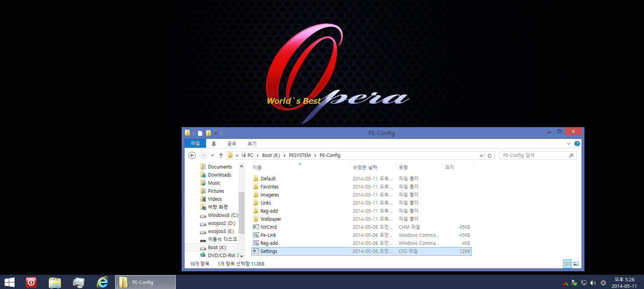644x289 pixels.
Task: Launch Internet Explorer from the taskbar
Action: tap(102, 282)
